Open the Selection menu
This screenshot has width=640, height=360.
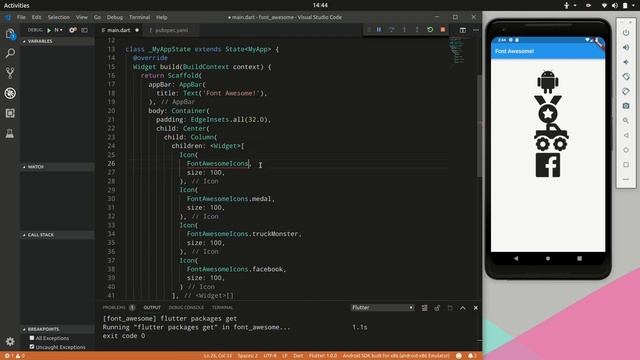pyautogui.click(x=58, y=17)
